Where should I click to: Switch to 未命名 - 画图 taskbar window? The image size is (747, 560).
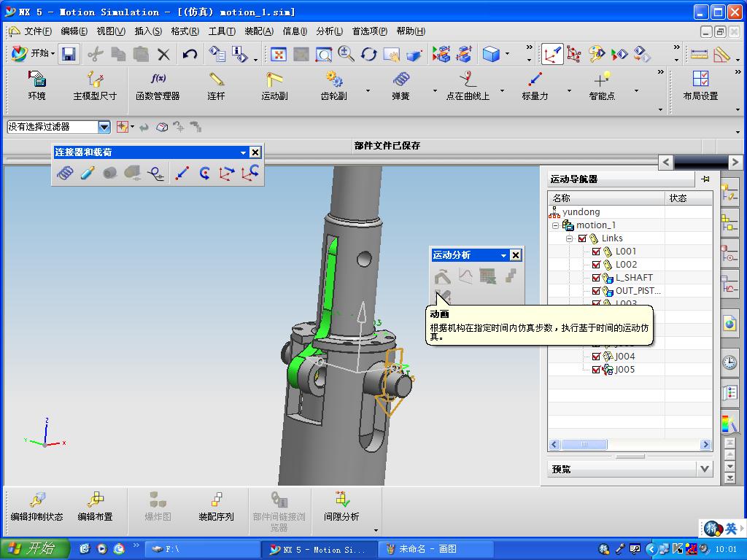pyautogui.click(x=435, y=549)
